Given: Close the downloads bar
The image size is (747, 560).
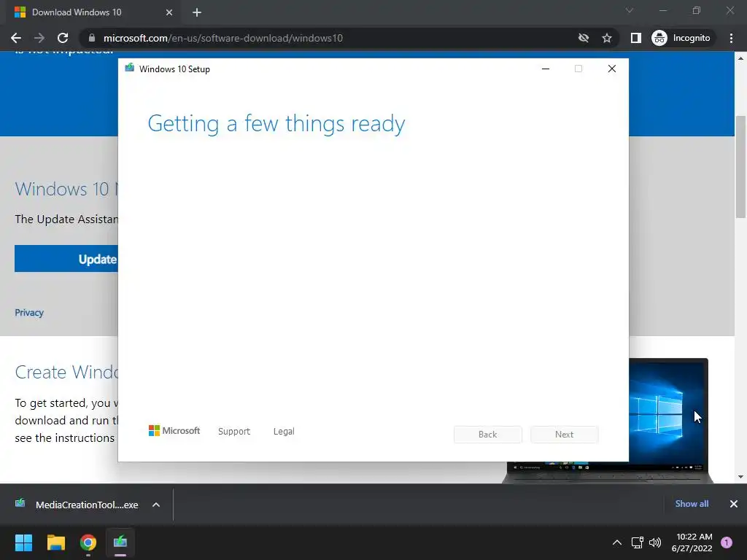Looking at the screenshot, I should coord(734,504).
